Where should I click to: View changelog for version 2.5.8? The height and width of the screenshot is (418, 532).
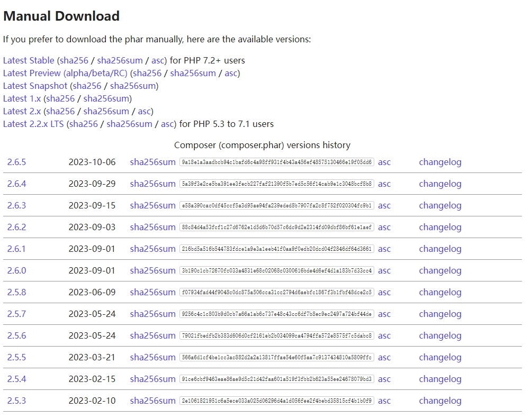click(x=440, y=292)
